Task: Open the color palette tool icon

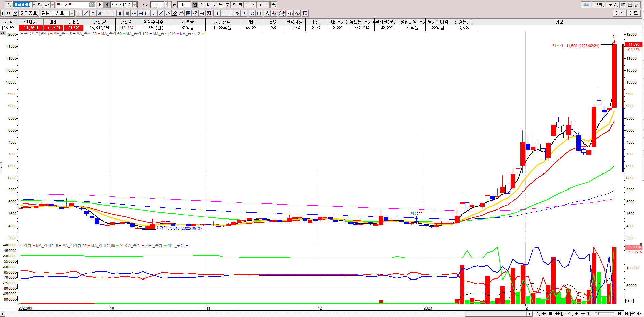Action: pyautogui.click(x=188, y=13)
